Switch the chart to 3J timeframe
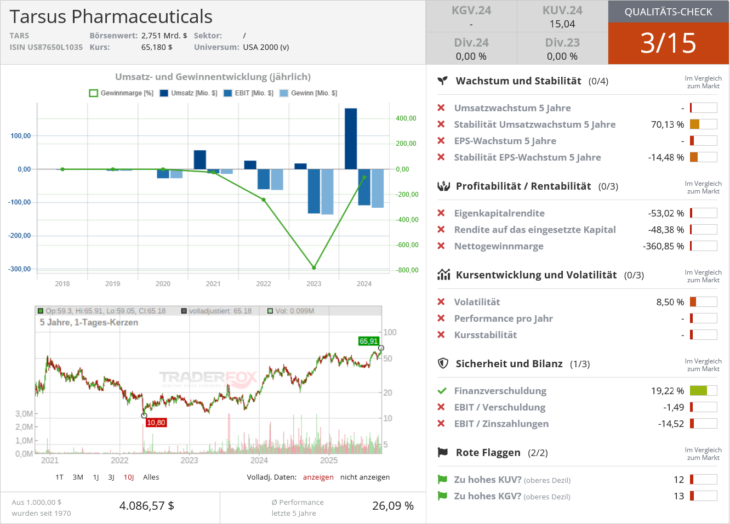Image resolution: width=730 pixels, height=524 pixels. coord(111,477)
